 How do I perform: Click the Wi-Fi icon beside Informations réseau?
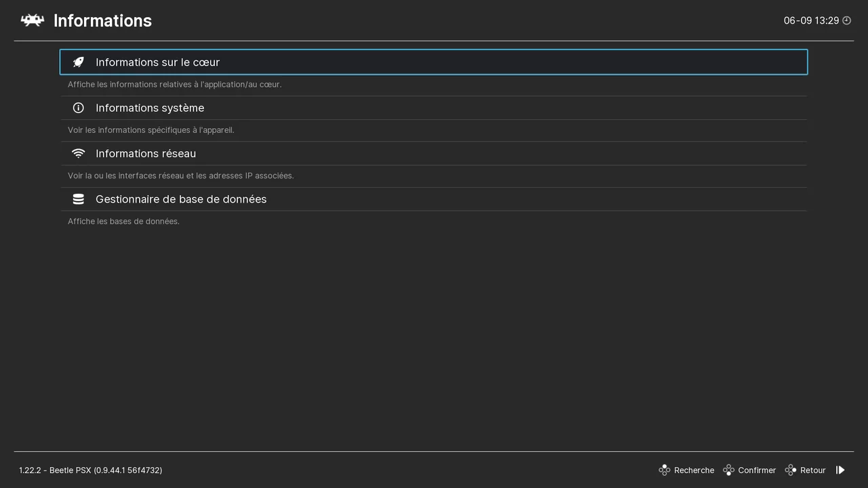(x=79, y=153)
